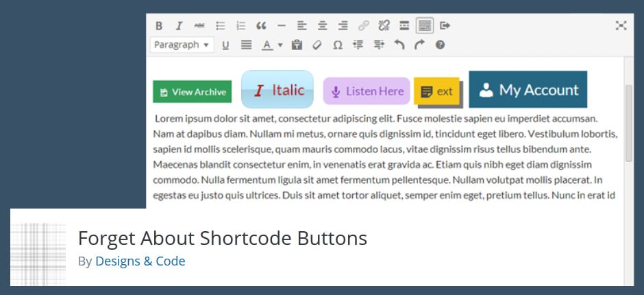Toggle bold formatting
This screenshot has width=644, height=295.
point(158,26)
